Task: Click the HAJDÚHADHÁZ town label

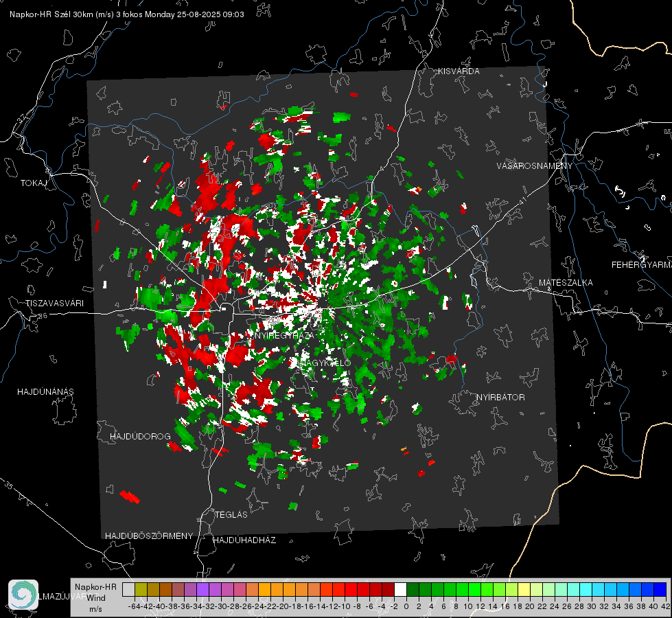Action: [x=244, y=540]
